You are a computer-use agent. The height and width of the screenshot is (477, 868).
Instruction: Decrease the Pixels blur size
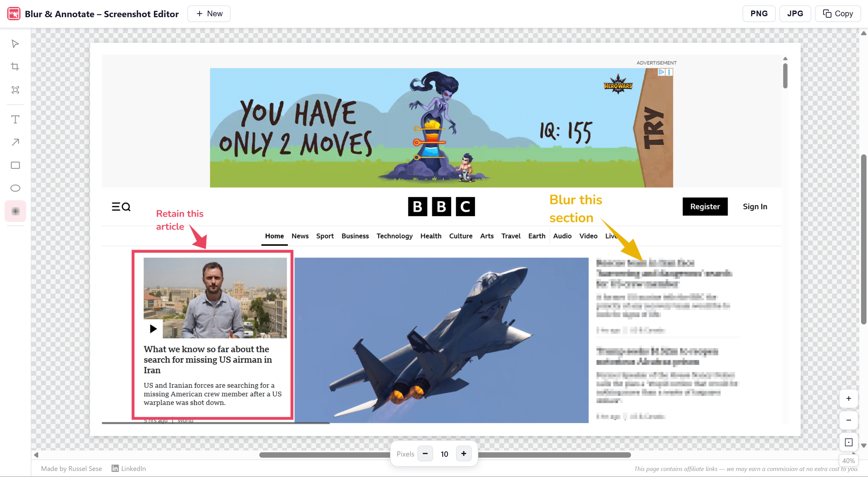click(425, 454)
